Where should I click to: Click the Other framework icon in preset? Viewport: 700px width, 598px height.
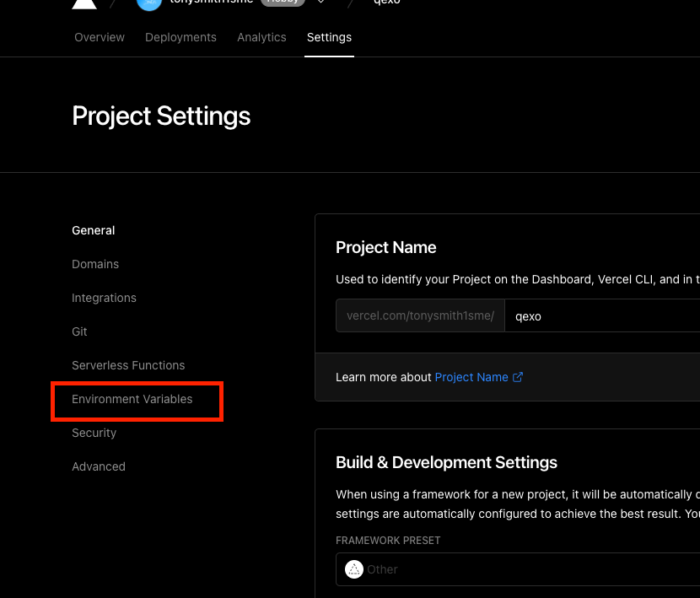pos(354,569)
